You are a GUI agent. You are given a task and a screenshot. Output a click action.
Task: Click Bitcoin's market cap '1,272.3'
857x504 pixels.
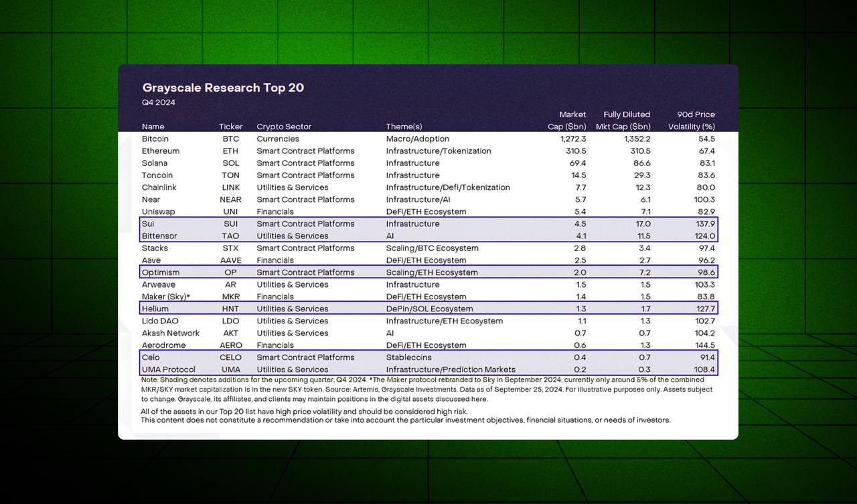[573, 139]
